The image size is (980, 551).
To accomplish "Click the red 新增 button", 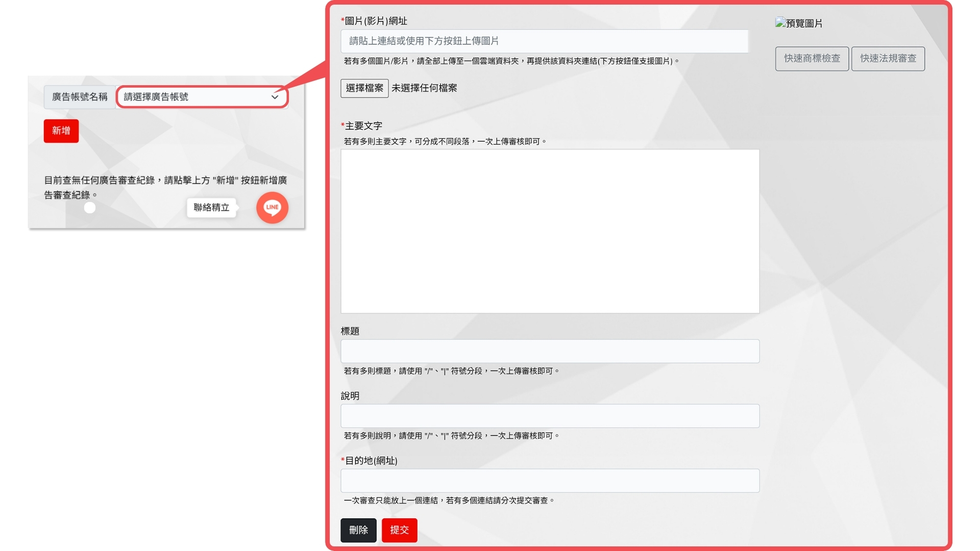I will 61,131.
